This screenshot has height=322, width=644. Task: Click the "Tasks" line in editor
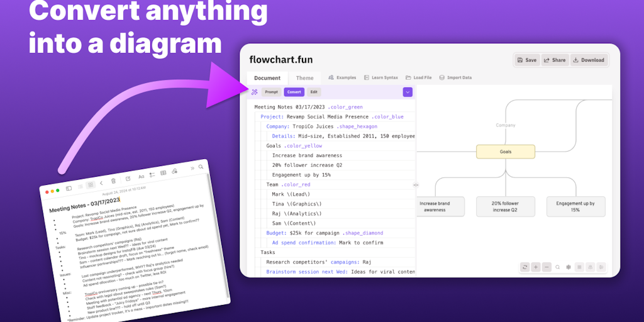tap(268, 252)
